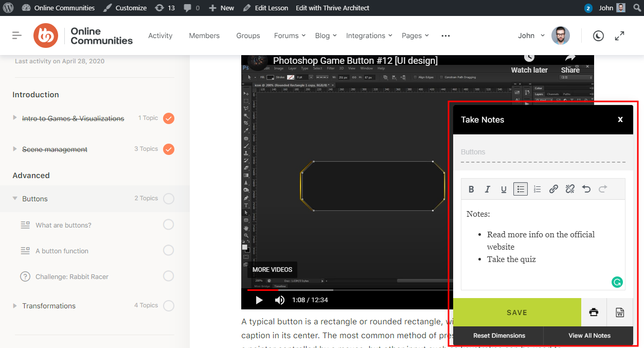Undo the last edit in the note
Viewport: 644px width, 348px height.
586,189
